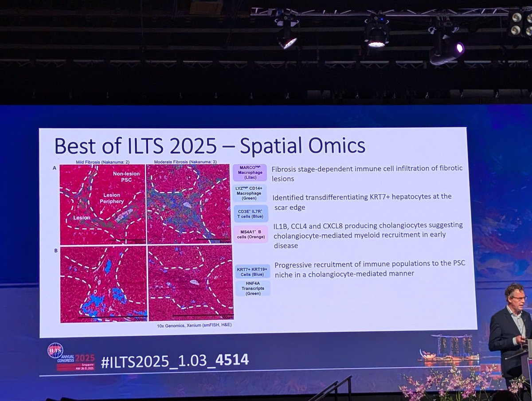
Task: Open the lower-left panel B tissue image
Action: (104, 284)
